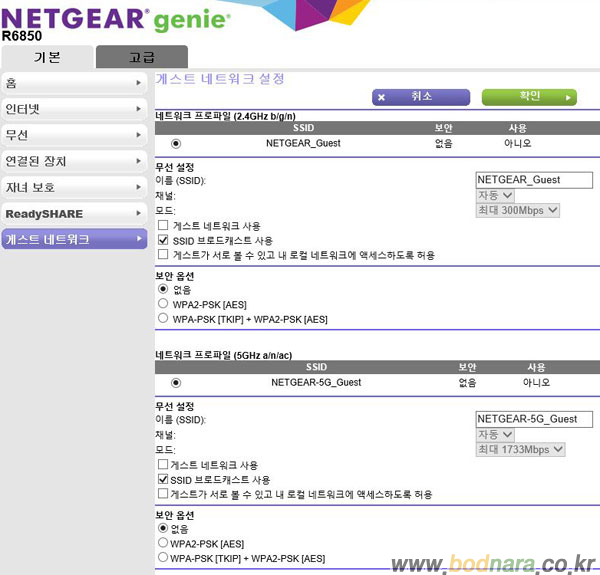This screenshot has height=575, width=600.
Task: Enable 게스트 네트워크 사용 for 2.4GHz
Action: click(163, 225)
